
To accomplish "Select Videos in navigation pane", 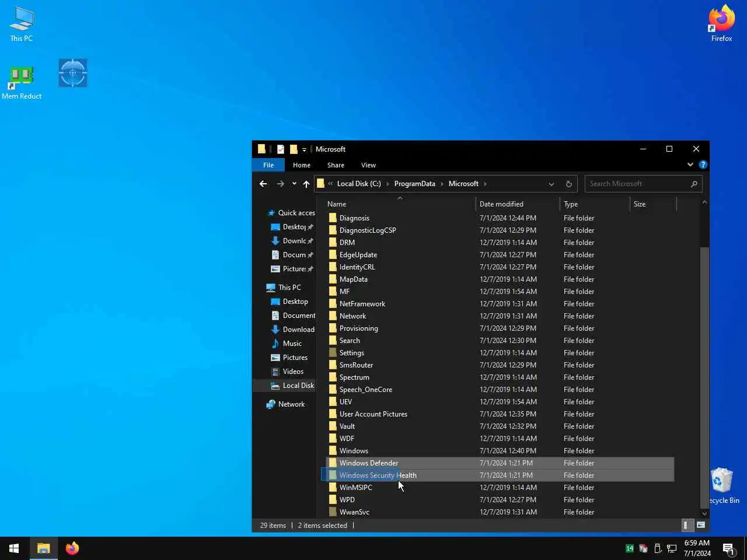I will 287,372.
